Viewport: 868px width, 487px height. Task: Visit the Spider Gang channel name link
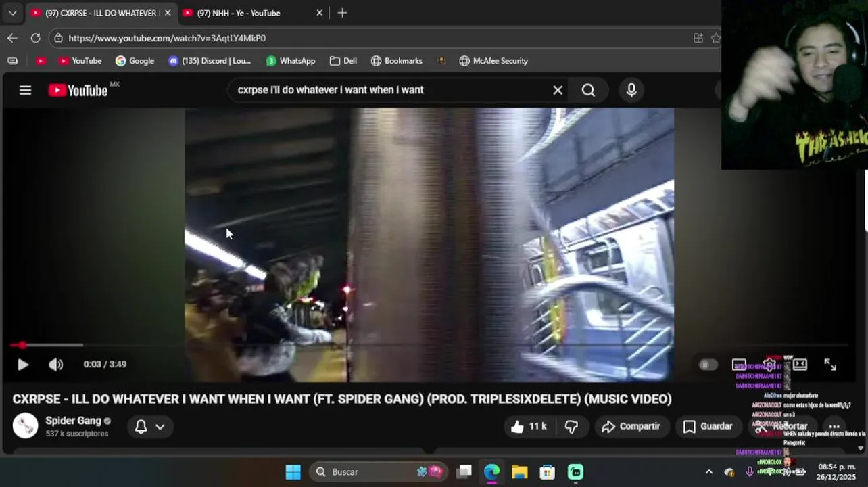coord(73,421)
